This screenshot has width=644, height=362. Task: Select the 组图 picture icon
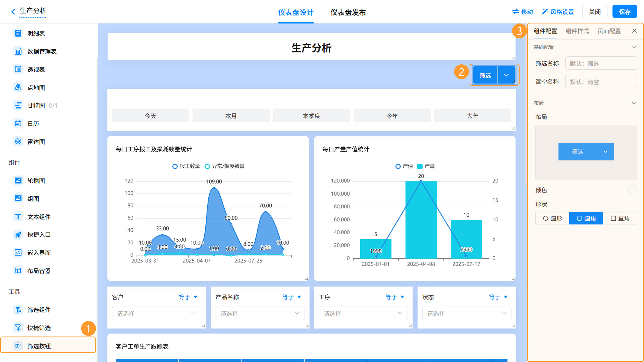pos(18,198)
